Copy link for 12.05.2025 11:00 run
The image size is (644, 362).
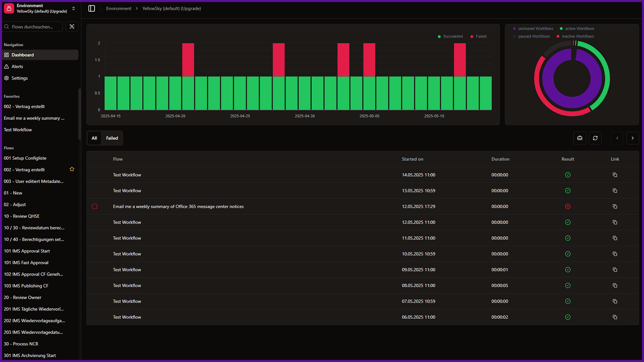[615, 222]
